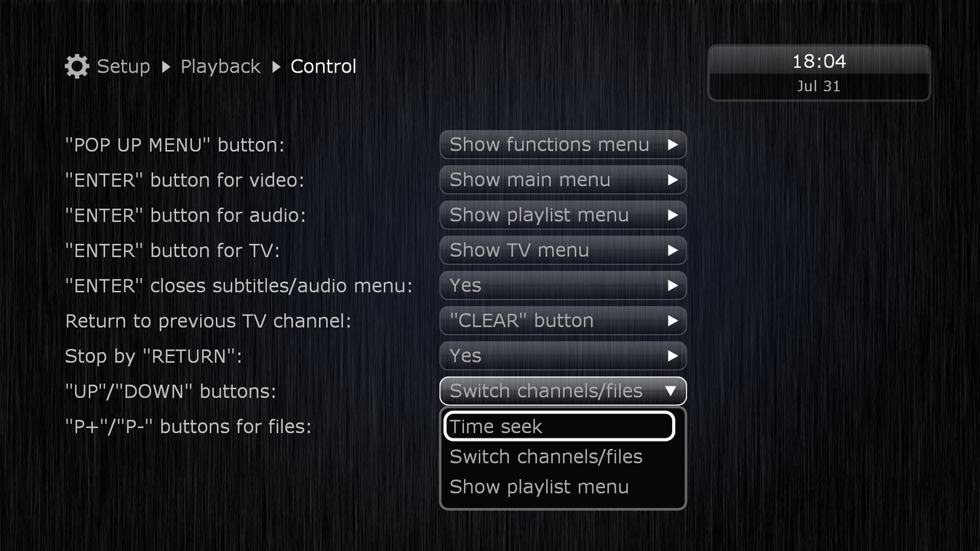Click the Setup gear icon
980x551 pixels.
(x=77, y=67)
